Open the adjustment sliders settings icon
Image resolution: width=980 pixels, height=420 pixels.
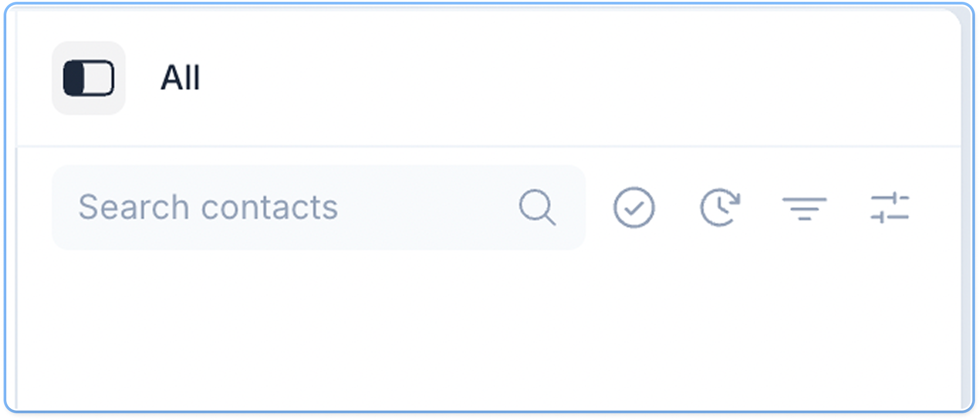(890, 208)
